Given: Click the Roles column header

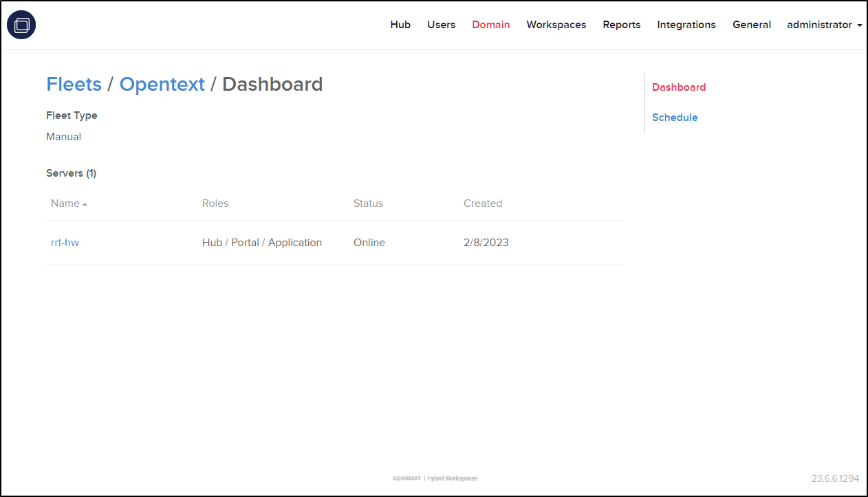Looking at the screenshot, I should [215, 203].
